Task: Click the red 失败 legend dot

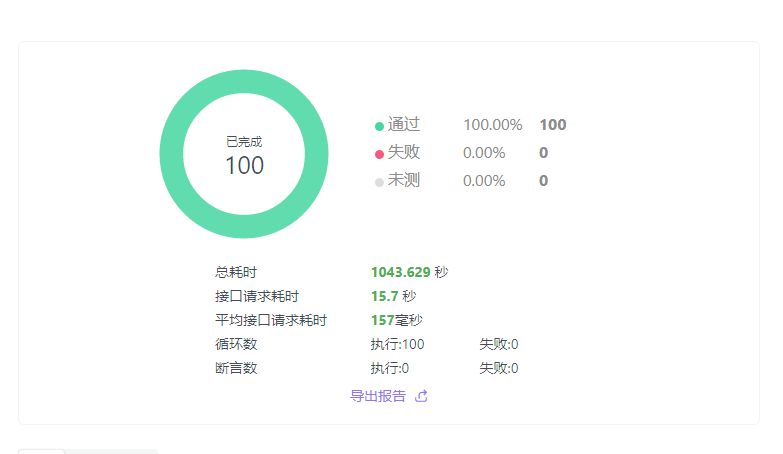Action: [x=379, y=154]
